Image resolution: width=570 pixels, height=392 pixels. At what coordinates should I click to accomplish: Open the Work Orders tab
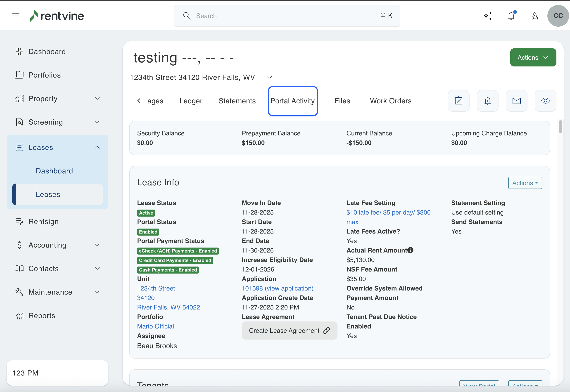pos(391,101)
